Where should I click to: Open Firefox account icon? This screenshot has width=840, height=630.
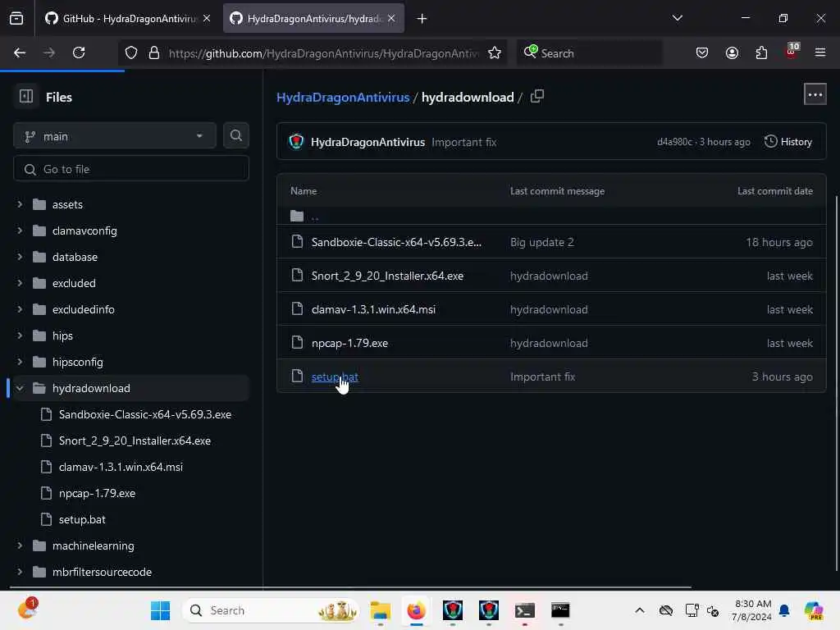(x=732, y=52)
